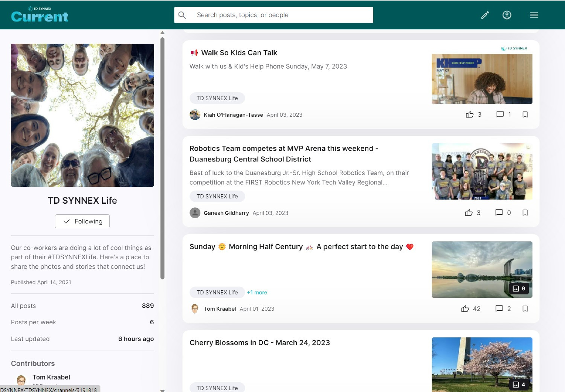The height and width of the screenshot is (392, 565).
Task: Bookmark the Robotics Team post
Action: pyautogui.click(x=525, y=213)
